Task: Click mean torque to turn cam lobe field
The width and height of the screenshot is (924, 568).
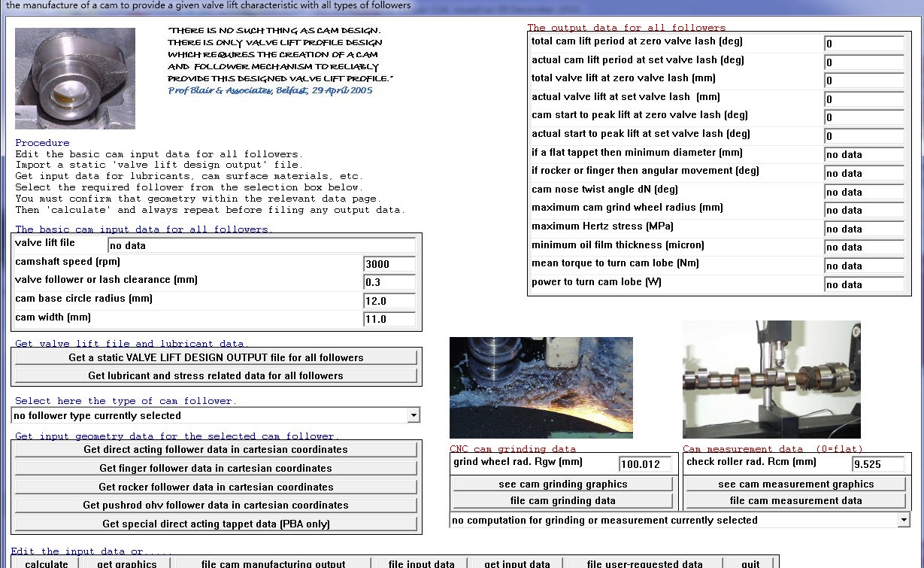Action: pos(864,266)
